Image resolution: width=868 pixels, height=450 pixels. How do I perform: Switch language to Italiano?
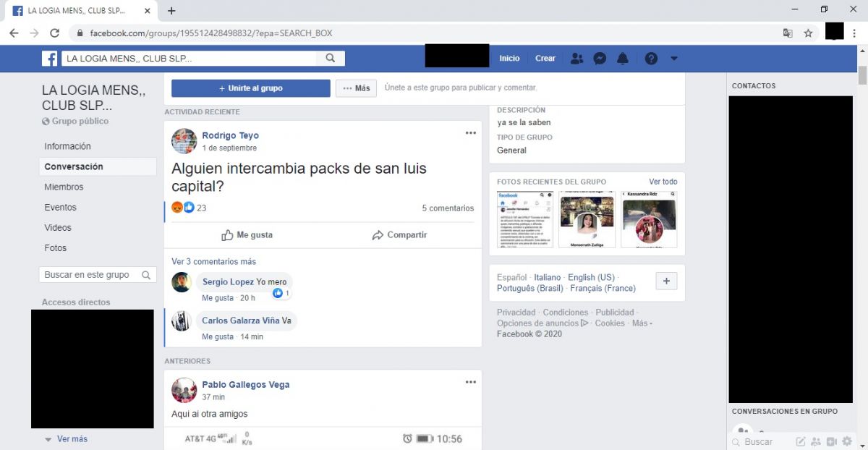[548, 277]
